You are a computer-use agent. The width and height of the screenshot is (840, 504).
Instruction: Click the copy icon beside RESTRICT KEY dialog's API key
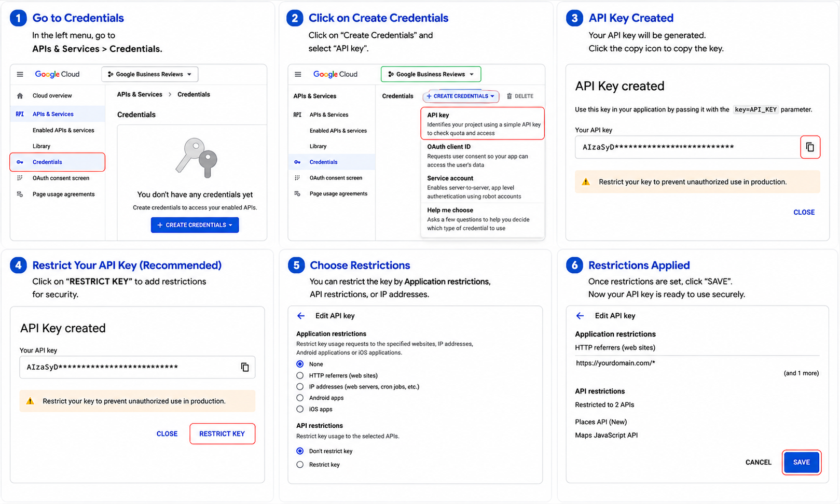click(x=245, y=367)
